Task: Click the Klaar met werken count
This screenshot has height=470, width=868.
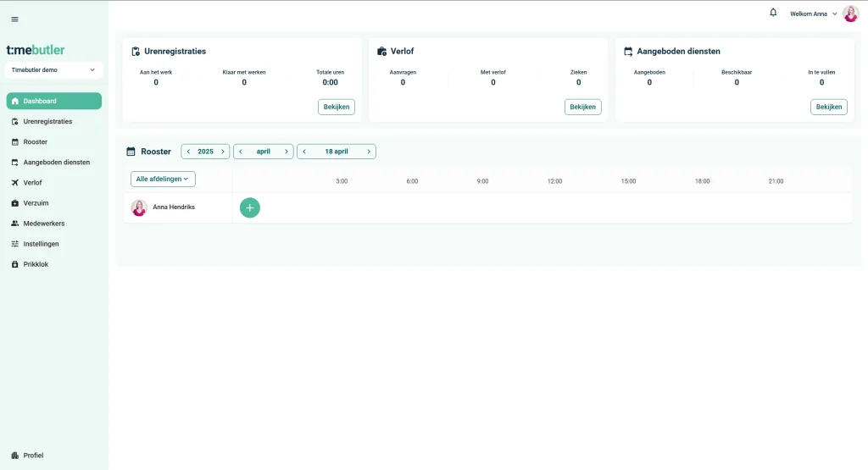Action: tap(244, 82)
